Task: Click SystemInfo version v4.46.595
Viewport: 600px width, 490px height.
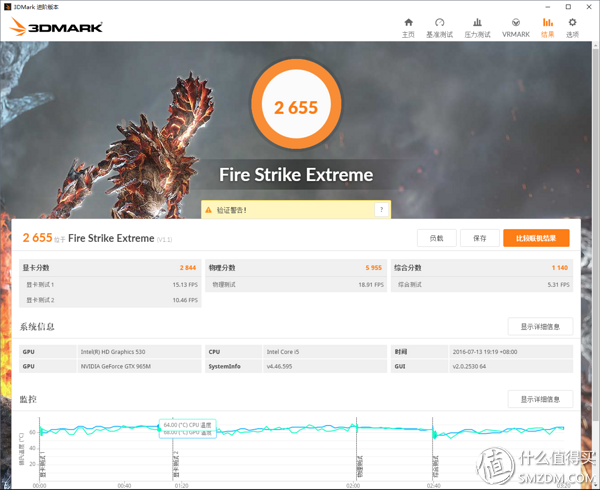Action: 279,366
